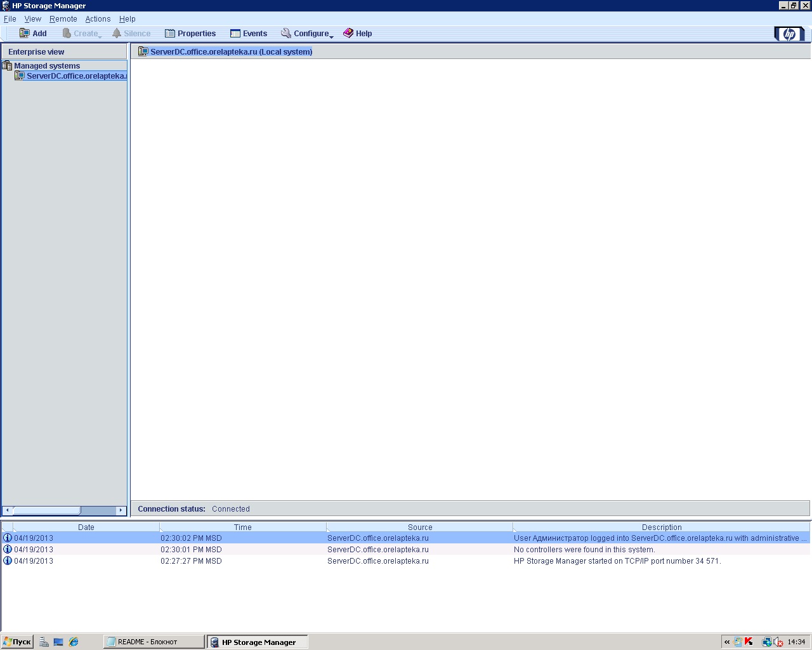Click the muted volume tray icon
The image size is (812, 650).
tap(778, 642)
